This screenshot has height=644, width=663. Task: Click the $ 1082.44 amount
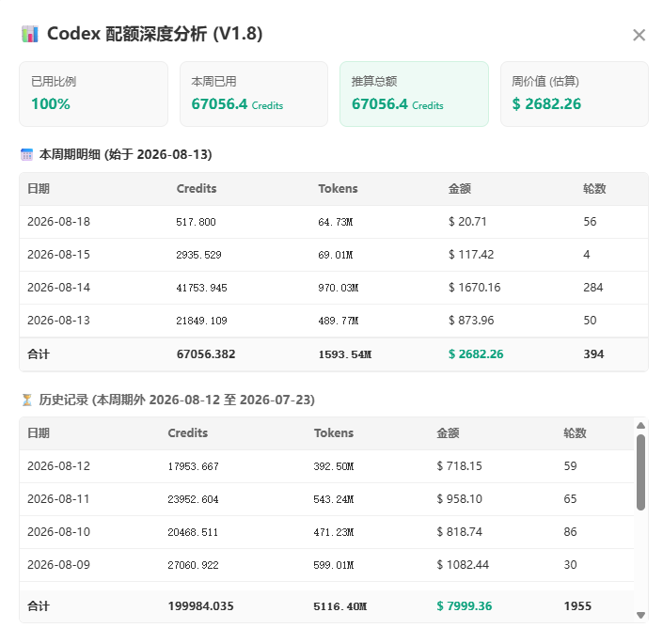463,565
